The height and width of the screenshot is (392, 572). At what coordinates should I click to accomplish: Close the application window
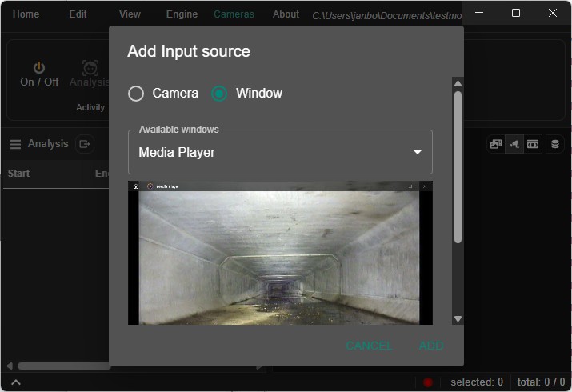click(552, 13)
